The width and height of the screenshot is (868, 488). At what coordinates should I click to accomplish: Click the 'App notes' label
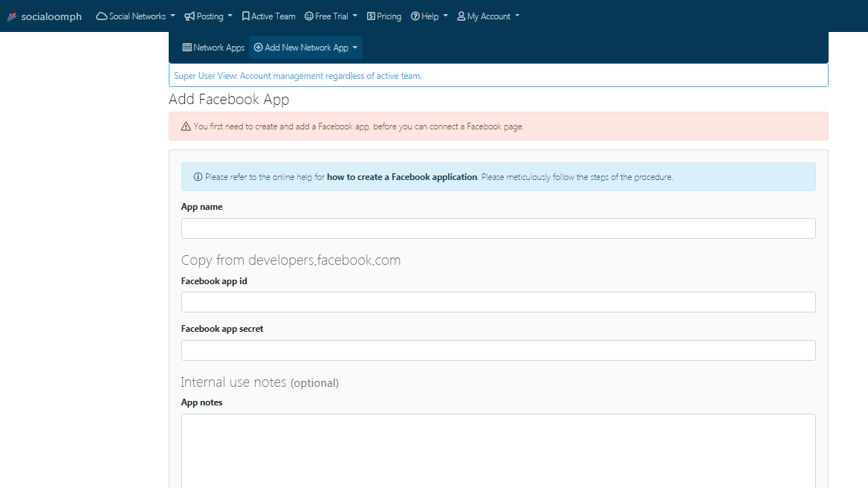(201, 402)
